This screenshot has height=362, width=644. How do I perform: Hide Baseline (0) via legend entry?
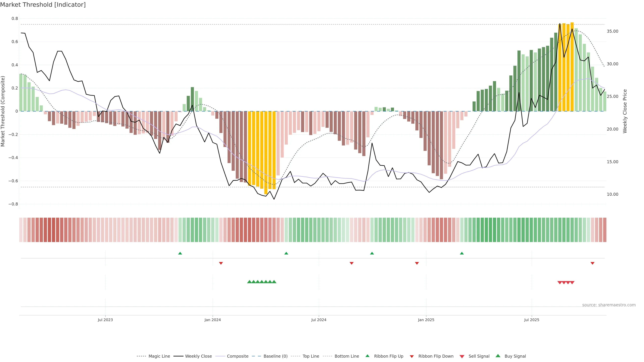[275, 356]
